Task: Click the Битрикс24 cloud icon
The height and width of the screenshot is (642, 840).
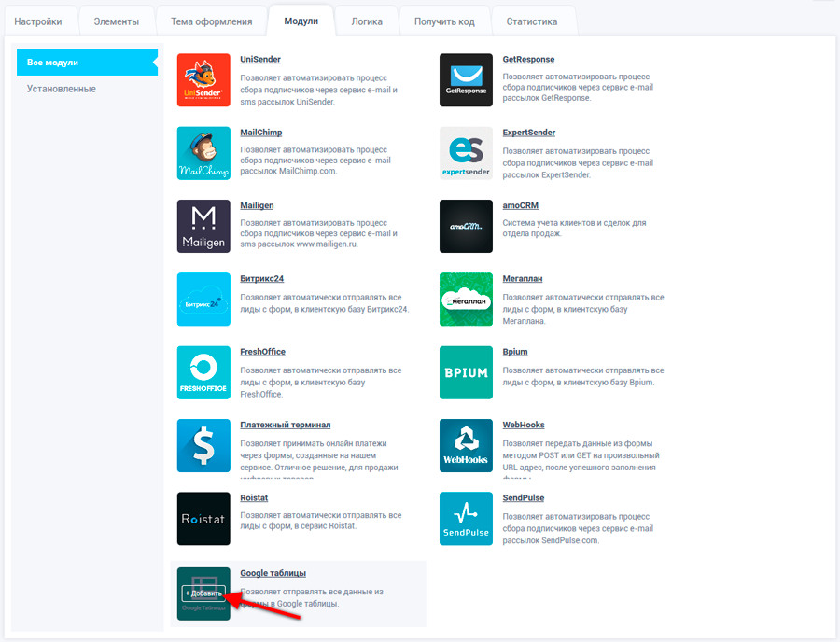Action: [x=203, y=299]
